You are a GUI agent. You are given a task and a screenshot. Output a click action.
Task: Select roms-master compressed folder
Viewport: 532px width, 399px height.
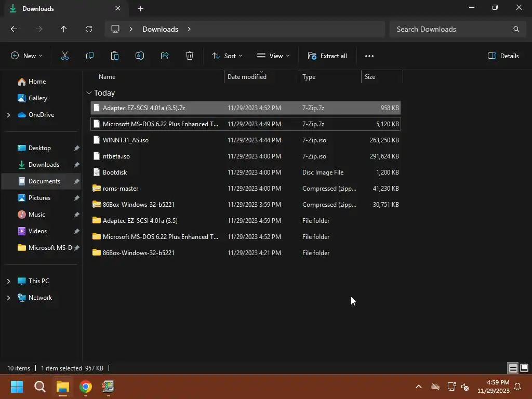(x=246, y=189)
